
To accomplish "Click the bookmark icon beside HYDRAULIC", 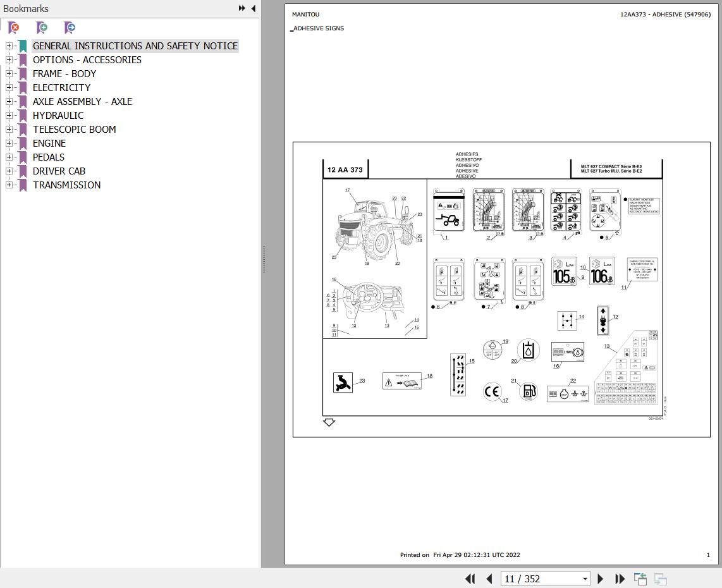I will click(23, 116).
